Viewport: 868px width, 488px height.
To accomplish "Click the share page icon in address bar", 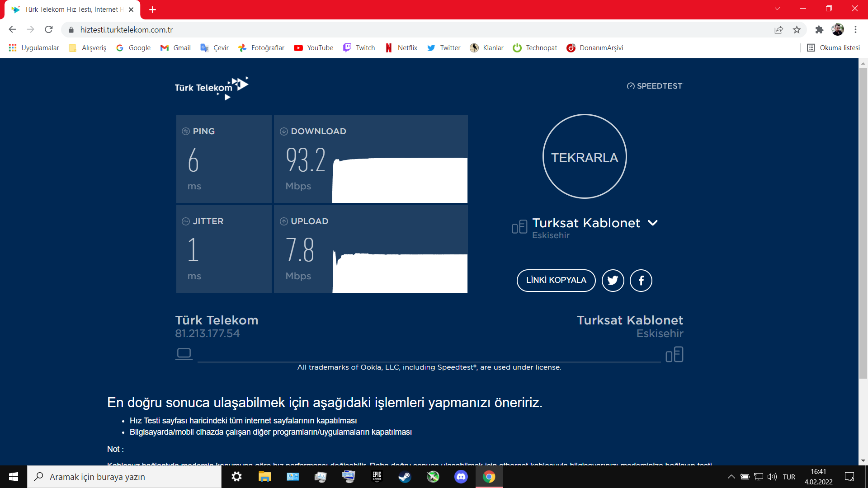I will (x=778, y=30).
